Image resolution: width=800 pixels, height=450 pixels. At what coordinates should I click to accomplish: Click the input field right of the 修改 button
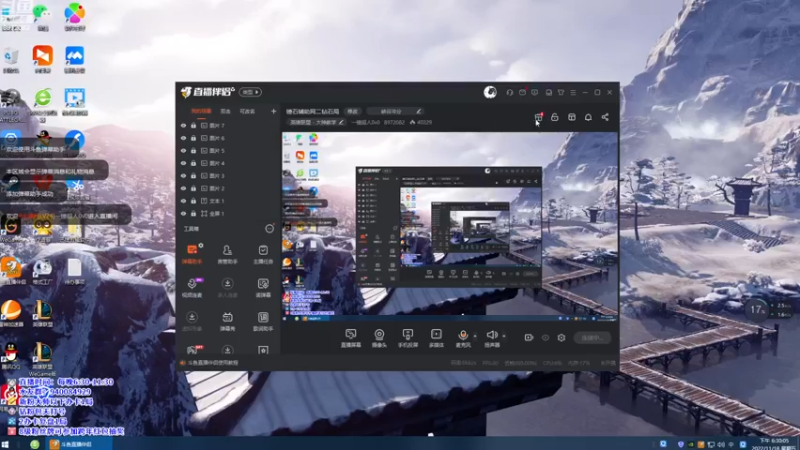[x=395, y=111]
